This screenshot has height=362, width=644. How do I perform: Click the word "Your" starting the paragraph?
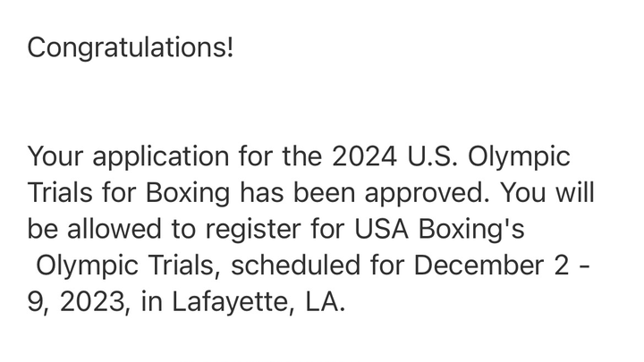click(x=55, y=156)
